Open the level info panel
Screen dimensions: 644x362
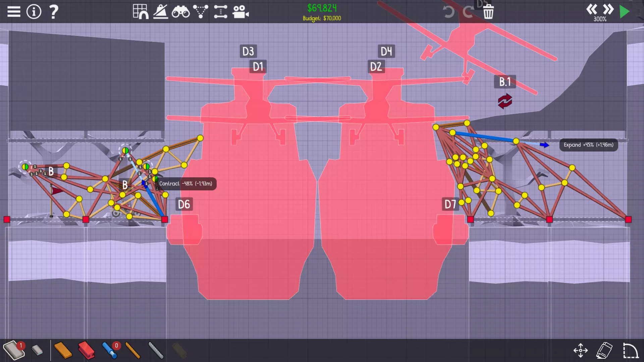click(x=34, y=12)
